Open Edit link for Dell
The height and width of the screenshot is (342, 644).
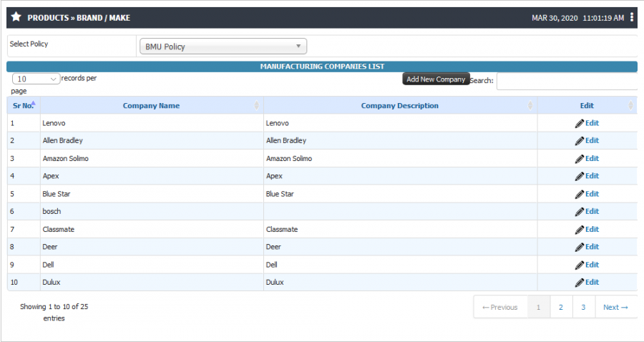pos(592,265)
